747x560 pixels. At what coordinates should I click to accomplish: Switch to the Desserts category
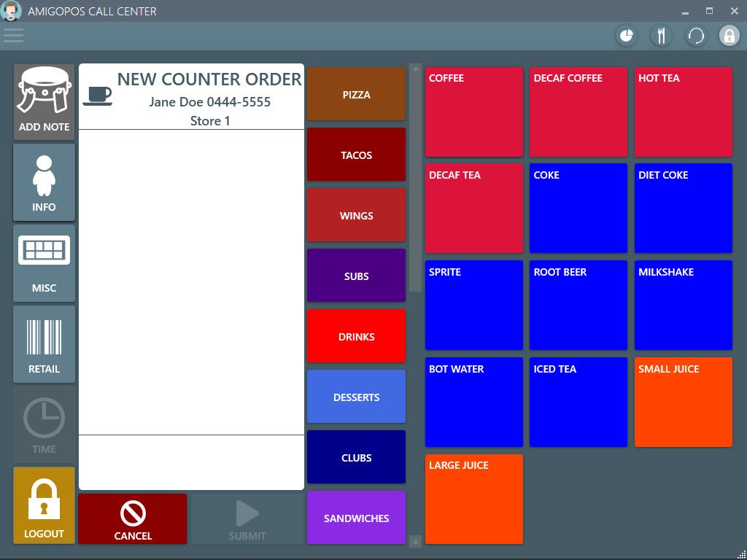[356, 397]
